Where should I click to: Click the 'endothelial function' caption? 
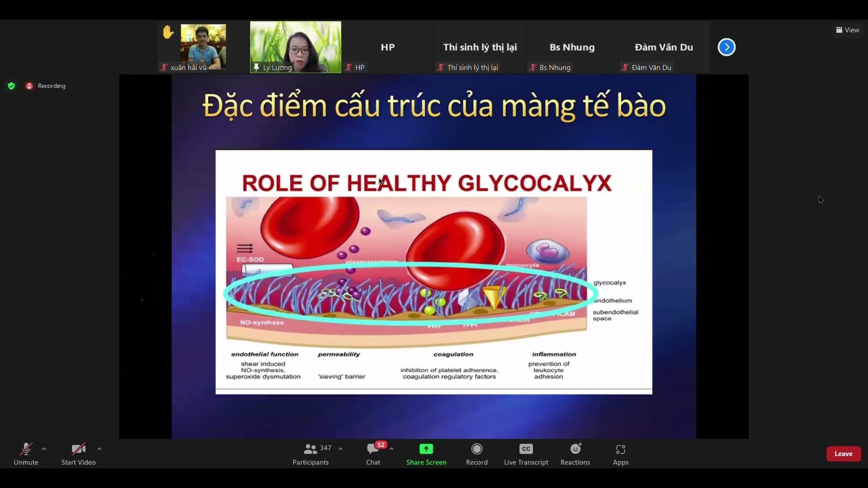[264, 354]
